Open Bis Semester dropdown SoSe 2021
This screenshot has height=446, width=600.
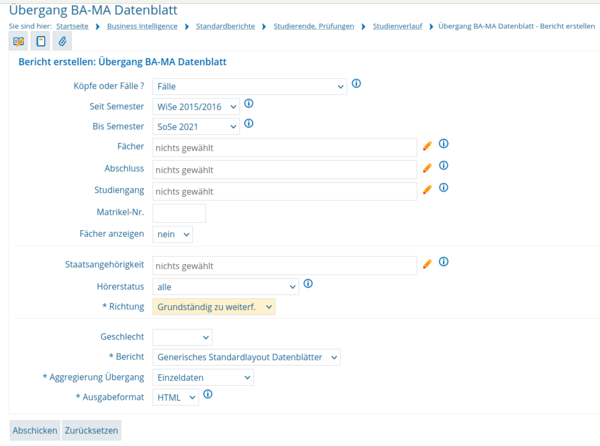[x=196, y=127]
